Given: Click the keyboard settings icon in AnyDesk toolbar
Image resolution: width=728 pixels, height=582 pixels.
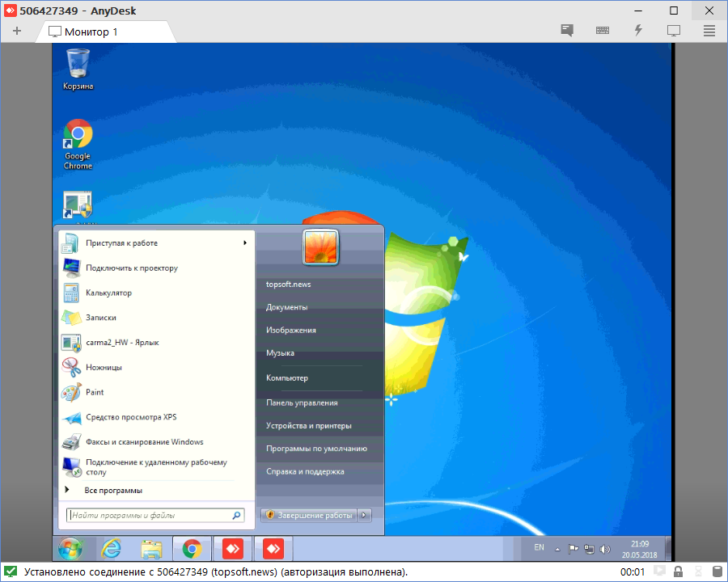Looking at the screenshot, I should (x=603, y=31).
